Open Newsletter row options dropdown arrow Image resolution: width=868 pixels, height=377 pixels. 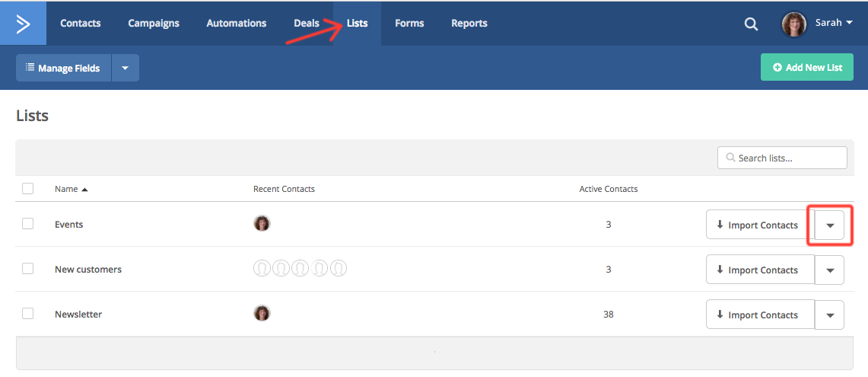pyautogui.click(x=830, y=315)
